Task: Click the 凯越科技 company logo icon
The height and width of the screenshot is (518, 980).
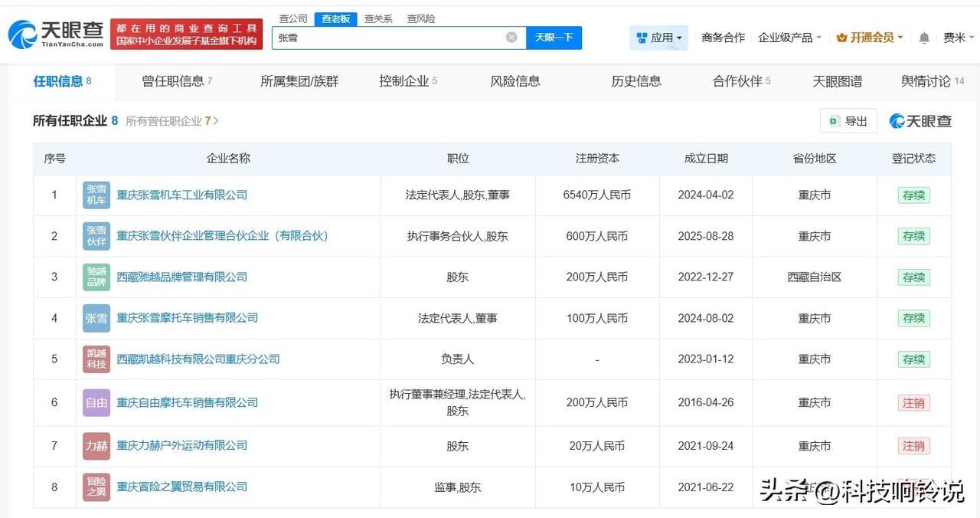Action: coord(95,359)
